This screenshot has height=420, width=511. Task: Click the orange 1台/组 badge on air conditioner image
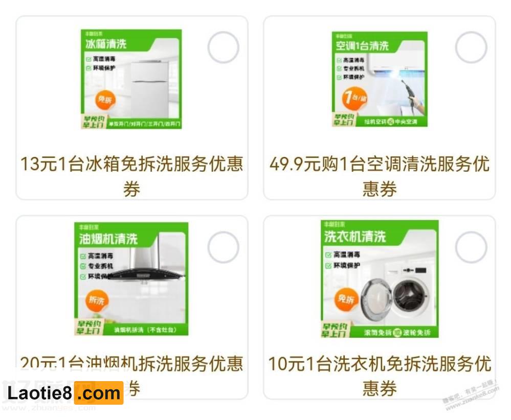pyautogui.click(x=354, y=98)
